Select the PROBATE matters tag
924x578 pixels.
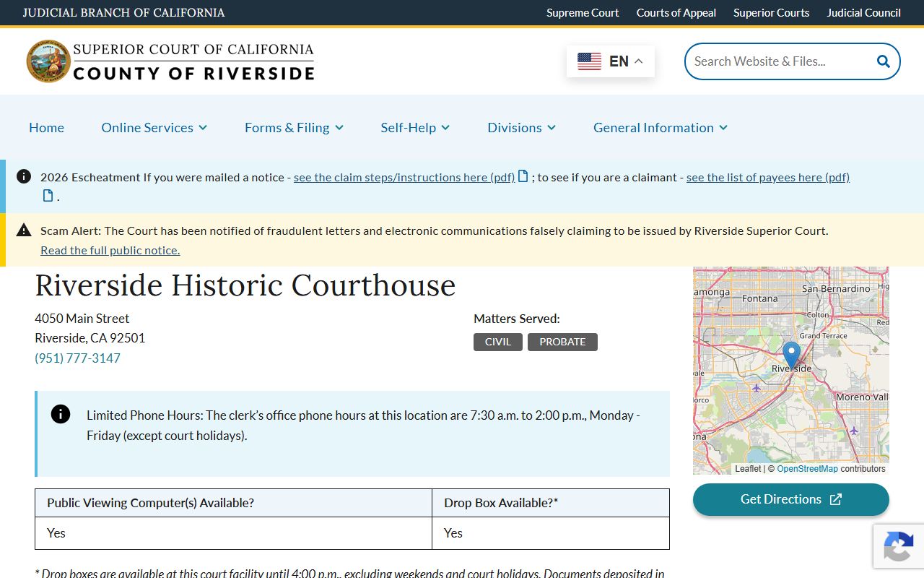pyautogui.click(x=562, y=342)
